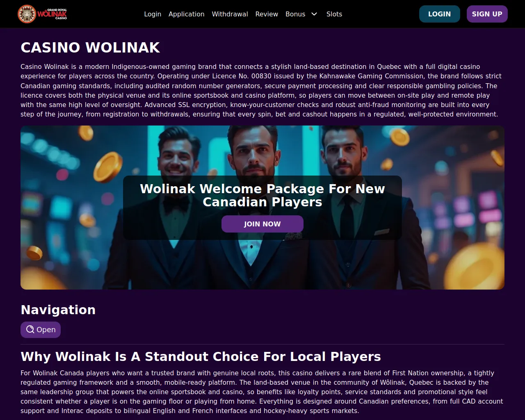Open the Application nav link
525x420 pixels.
[186, 14]
